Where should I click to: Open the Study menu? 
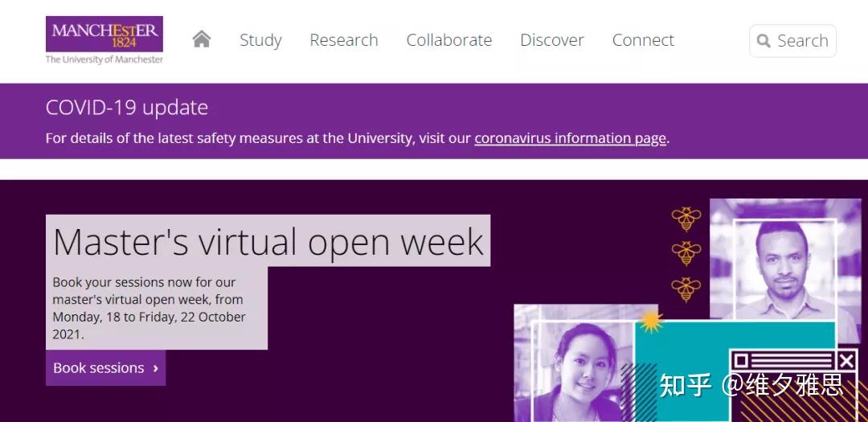(260, 40)
